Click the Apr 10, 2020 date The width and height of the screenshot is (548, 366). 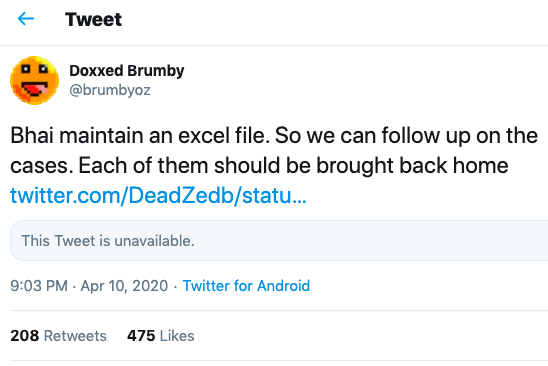tap(124, 286)
